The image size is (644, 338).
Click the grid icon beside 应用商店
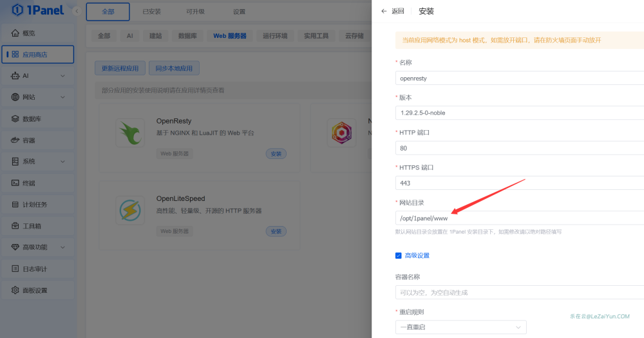point(15,54)
